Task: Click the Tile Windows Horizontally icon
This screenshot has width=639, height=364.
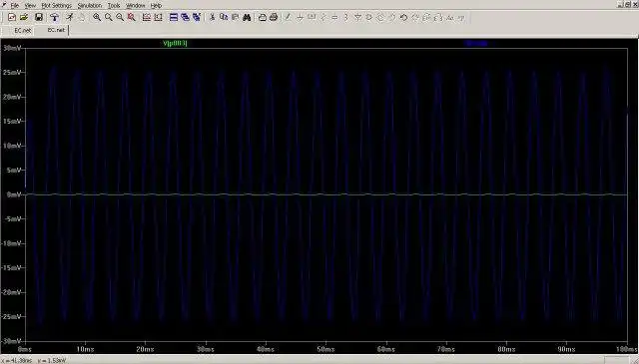Action: click(174, 18)
